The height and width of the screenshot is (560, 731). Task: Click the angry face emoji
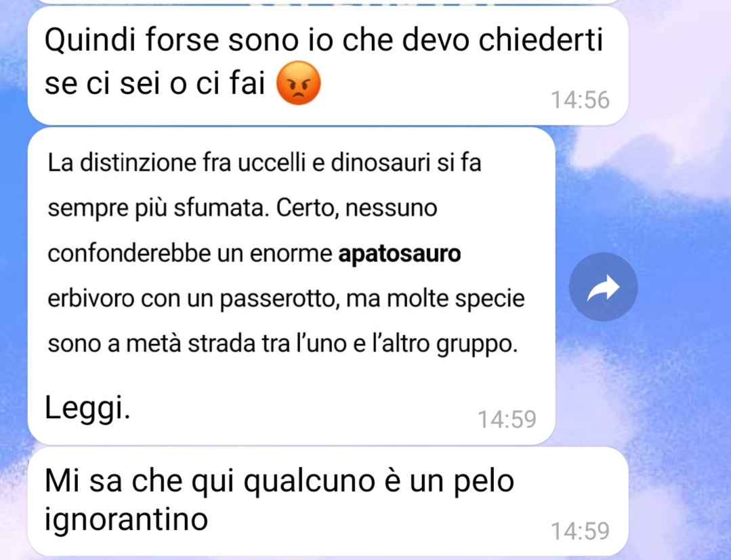(298, 83)
